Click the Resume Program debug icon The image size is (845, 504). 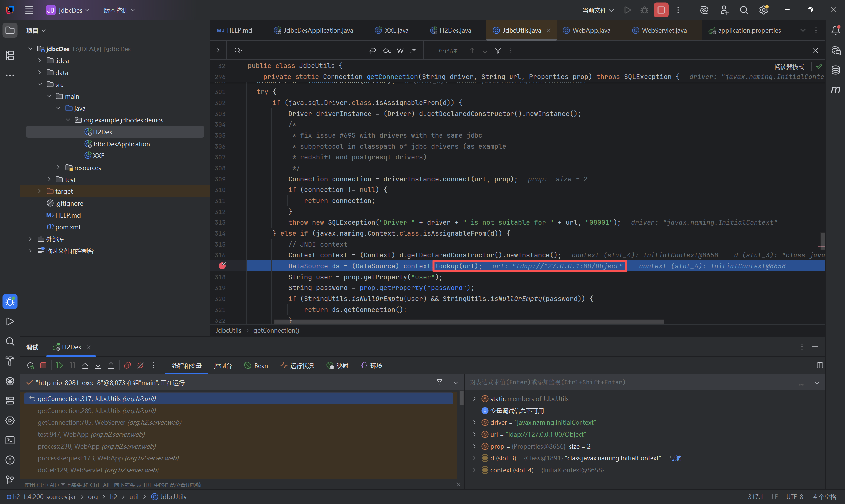click(x=59, y=365)
